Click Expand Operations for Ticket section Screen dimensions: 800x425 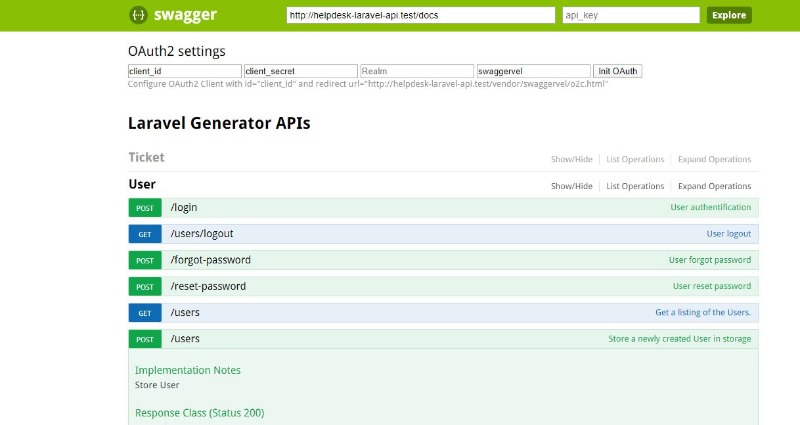(x=714, y=159)
